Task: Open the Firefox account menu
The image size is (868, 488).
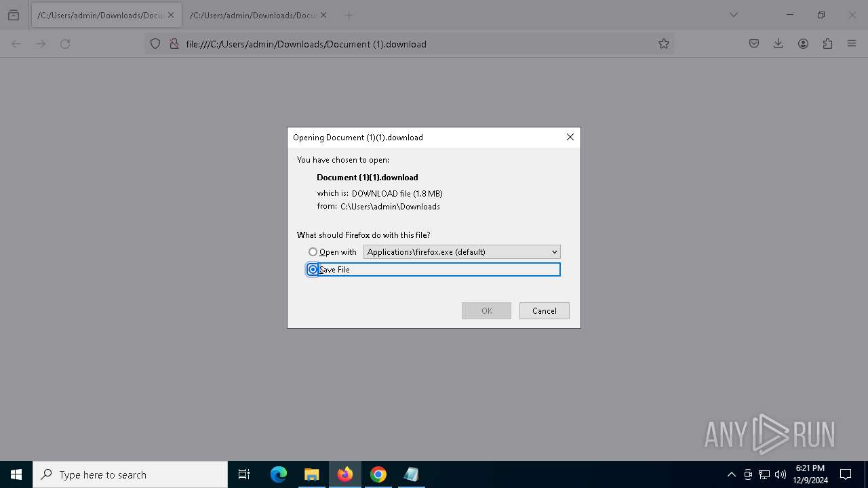Action: [x=803, y=44]
